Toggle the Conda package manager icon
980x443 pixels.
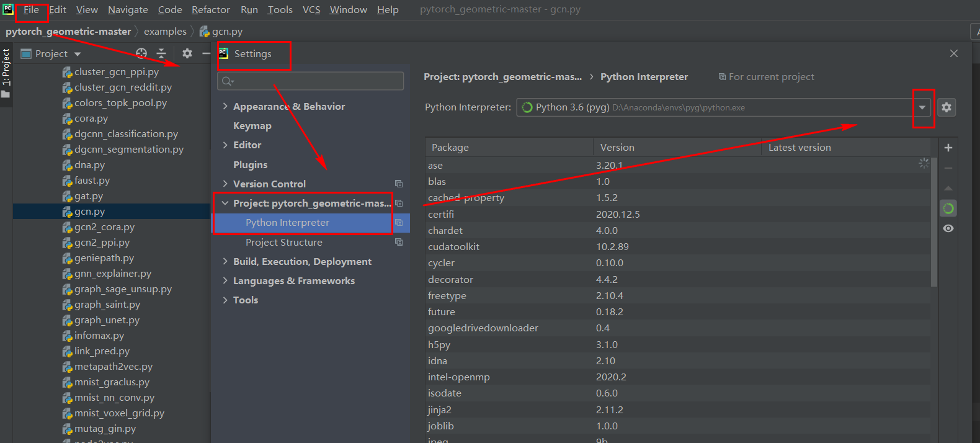point(948,208)
